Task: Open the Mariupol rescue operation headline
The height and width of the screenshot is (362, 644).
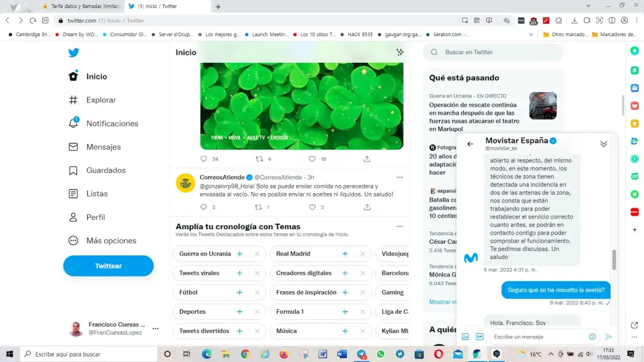Action: 473,117
